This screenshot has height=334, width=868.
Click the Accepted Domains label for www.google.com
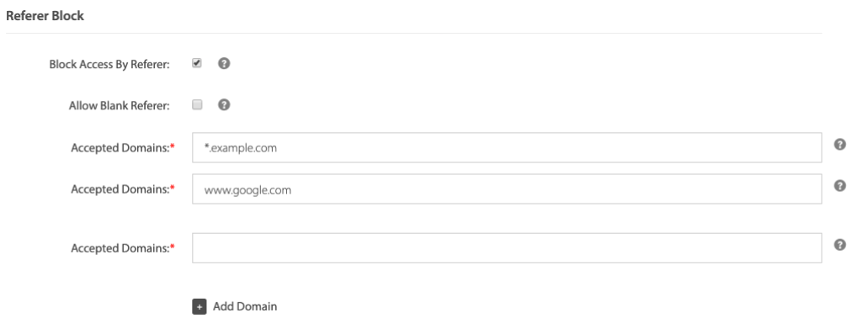click(120, 189)
